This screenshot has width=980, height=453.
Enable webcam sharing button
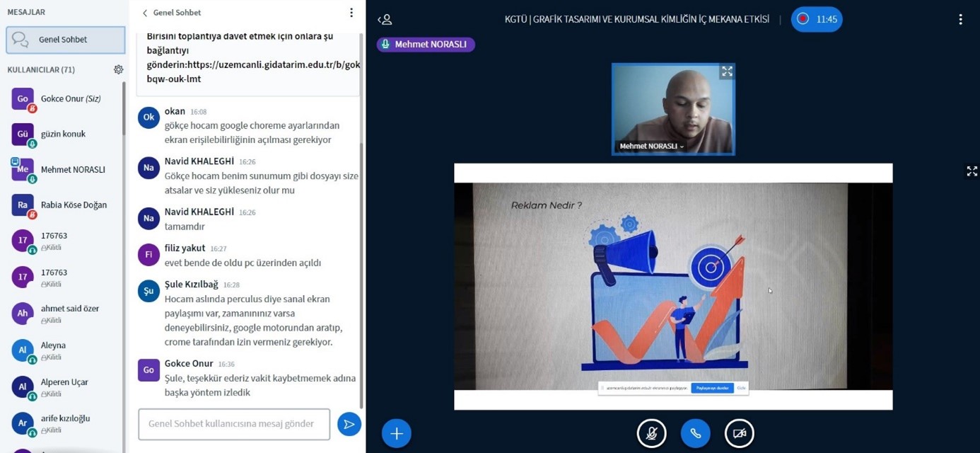(x=739, y=433)
